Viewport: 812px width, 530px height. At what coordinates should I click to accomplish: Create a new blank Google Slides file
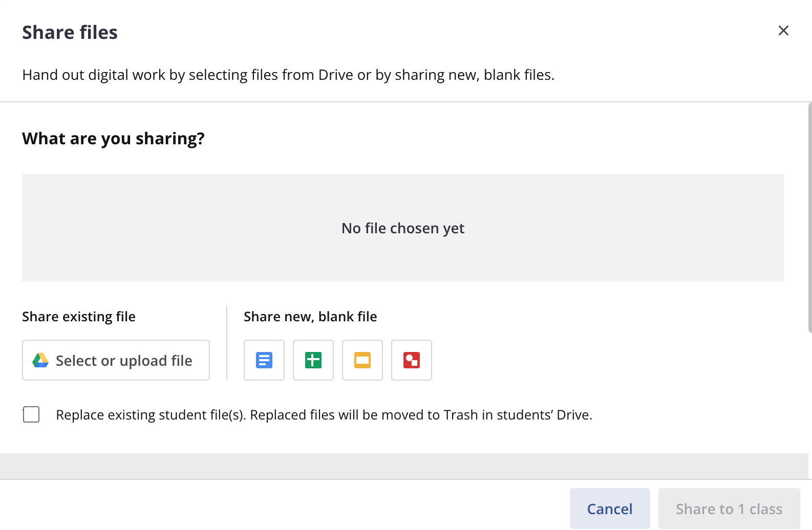[362, 360]
